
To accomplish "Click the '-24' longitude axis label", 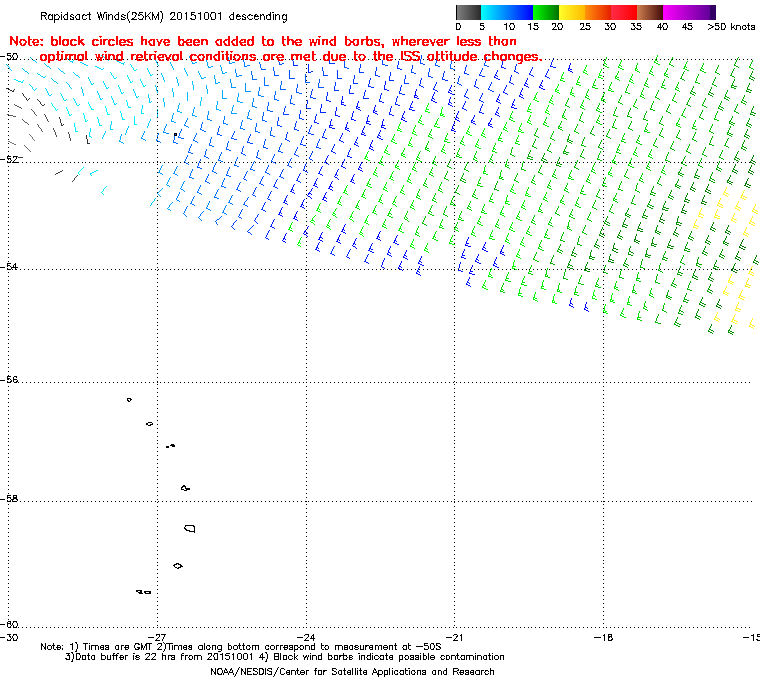I will (306, 637).
